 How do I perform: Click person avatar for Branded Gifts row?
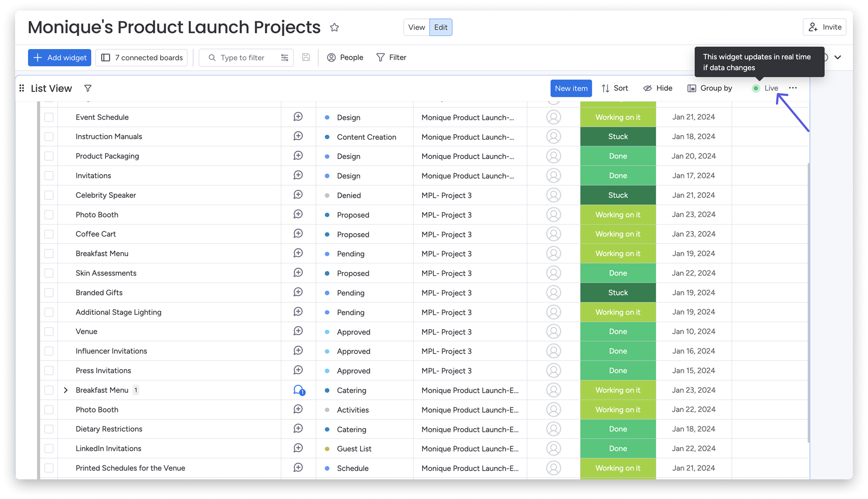[553, 293]
